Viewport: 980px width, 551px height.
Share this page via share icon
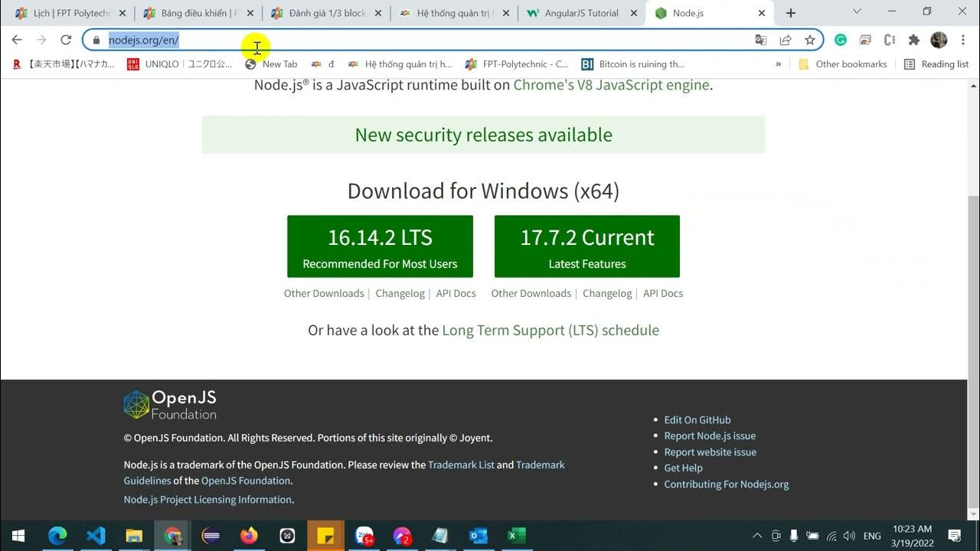786,40
